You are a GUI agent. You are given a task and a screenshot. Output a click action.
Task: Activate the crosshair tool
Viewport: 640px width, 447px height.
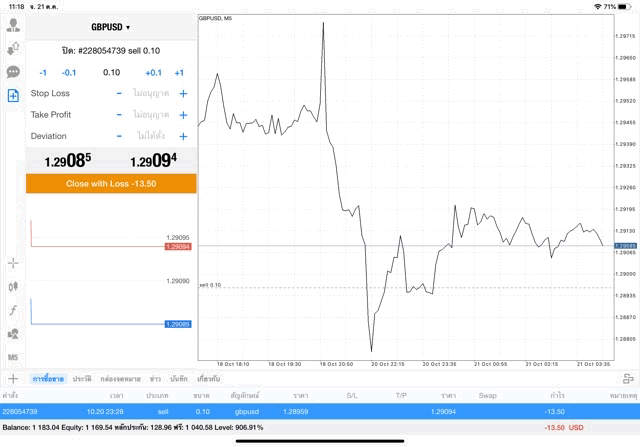13,263
